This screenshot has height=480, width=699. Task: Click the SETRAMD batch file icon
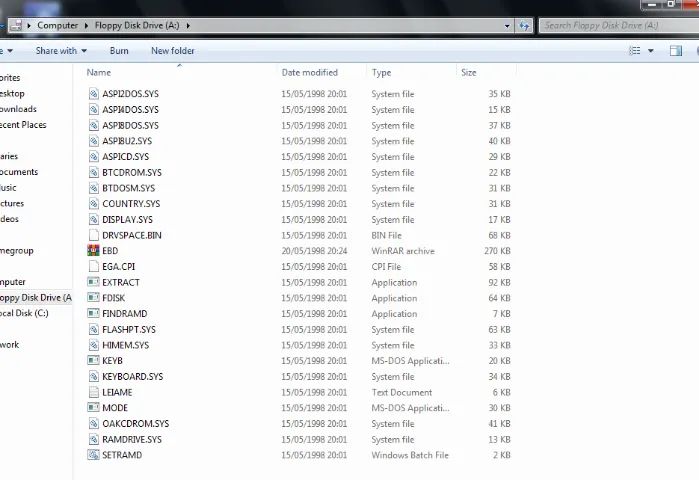click(x=93, y=455)
